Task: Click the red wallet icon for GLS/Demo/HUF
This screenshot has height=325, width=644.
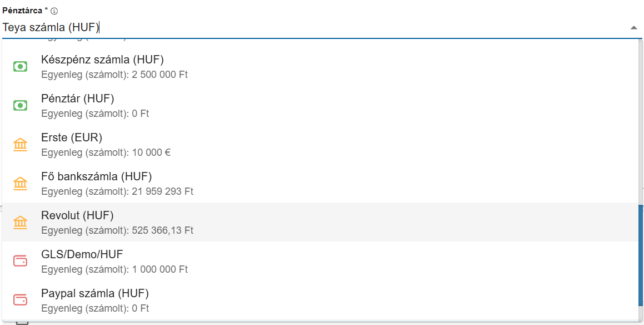Action: [21, 261]
